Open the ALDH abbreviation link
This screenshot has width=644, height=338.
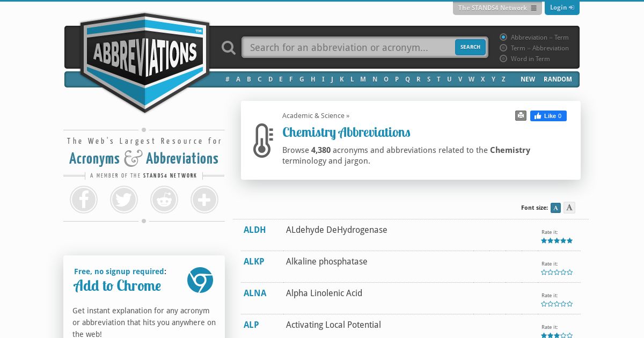pyautogui.click(x=254, y=230)
